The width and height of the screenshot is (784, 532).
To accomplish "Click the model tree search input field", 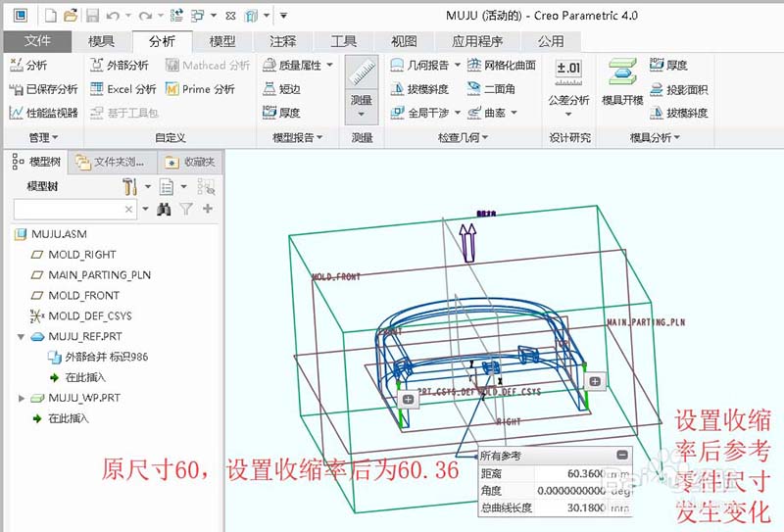I will coord(69,209).
